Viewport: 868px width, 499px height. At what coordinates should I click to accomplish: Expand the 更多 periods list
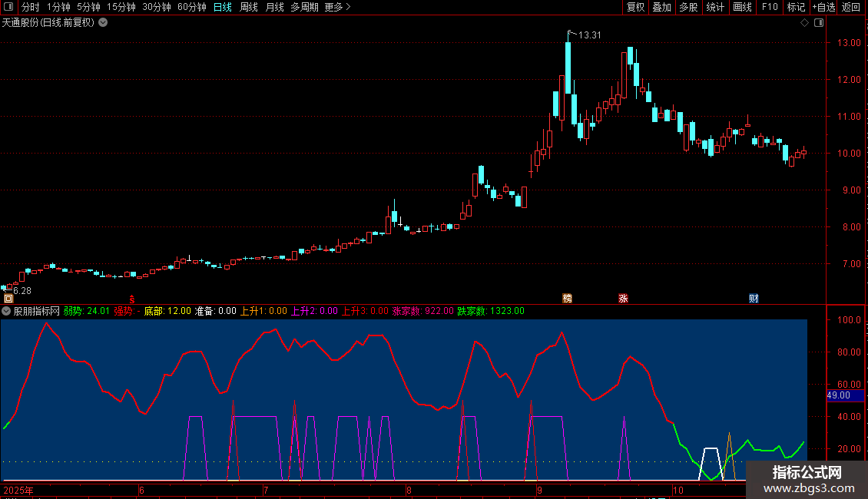[337, 8]
